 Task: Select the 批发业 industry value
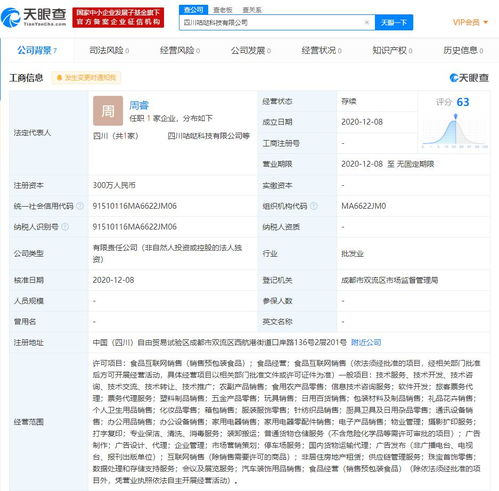[x=352, y=254]
